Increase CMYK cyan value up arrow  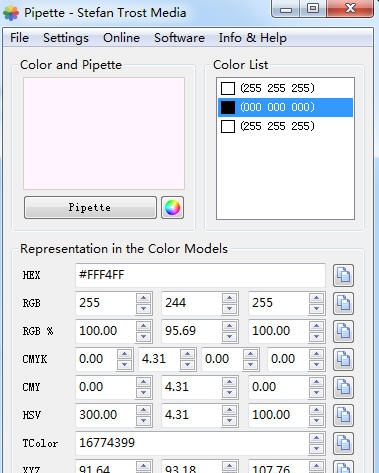(125, 354)
